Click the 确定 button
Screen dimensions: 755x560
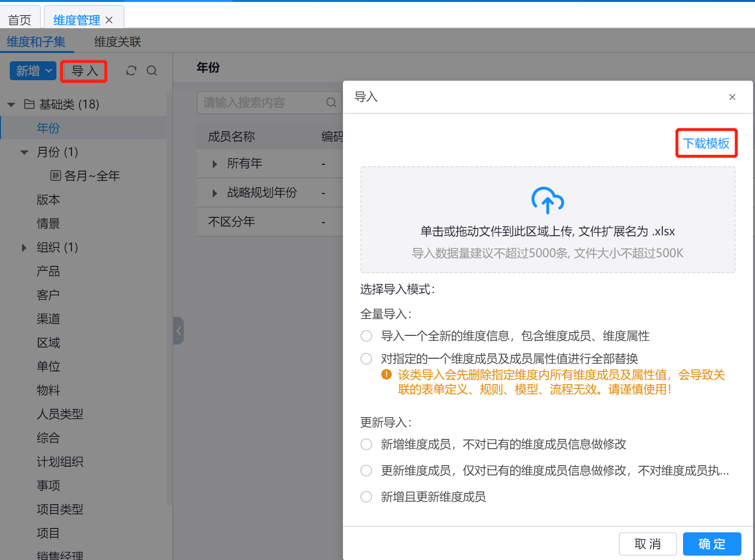click(x=711, y=544)
